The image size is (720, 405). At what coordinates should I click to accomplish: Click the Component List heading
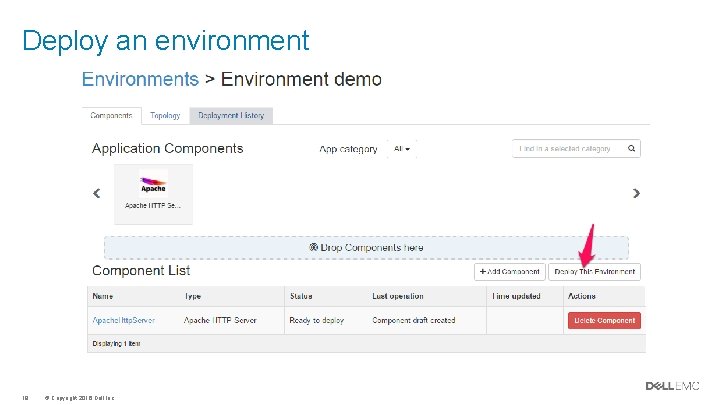(x=141, y=270)
